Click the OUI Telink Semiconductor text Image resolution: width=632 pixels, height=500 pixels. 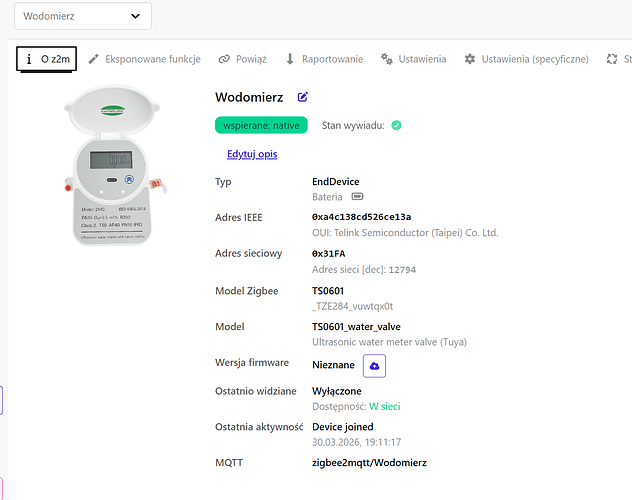(x=405, y=233)
